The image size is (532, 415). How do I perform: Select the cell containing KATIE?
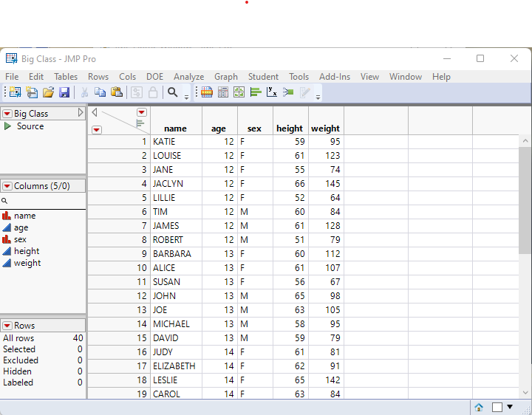176,142
